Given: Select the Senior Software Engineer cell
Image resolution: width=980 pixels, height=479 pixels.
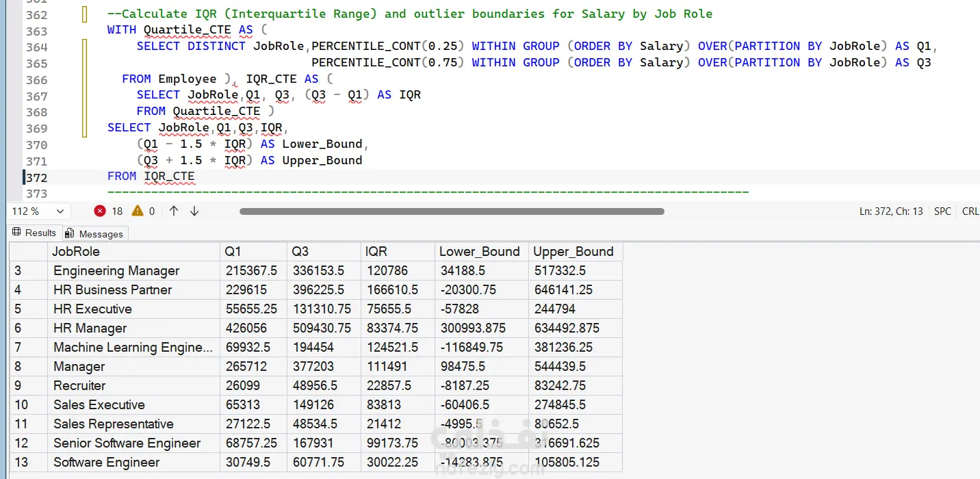Looking at the screenshot, I should 134,443.
